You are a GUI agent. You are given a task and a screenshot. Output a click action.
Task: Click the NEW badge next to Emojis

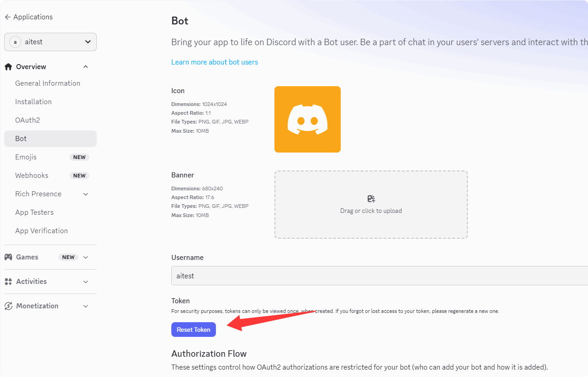(79, 157)
